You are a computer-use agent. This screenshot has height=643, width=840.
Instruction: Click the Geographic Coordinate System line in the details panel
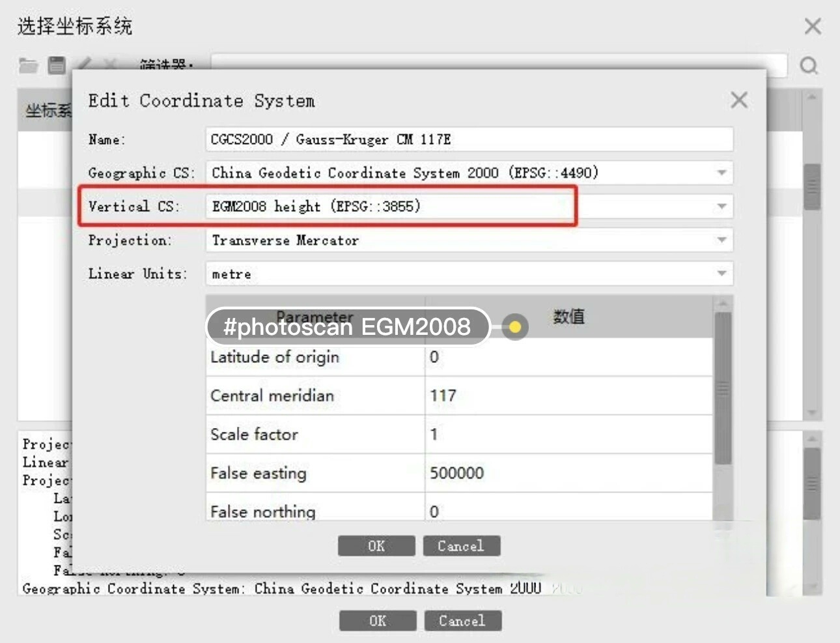281,589
